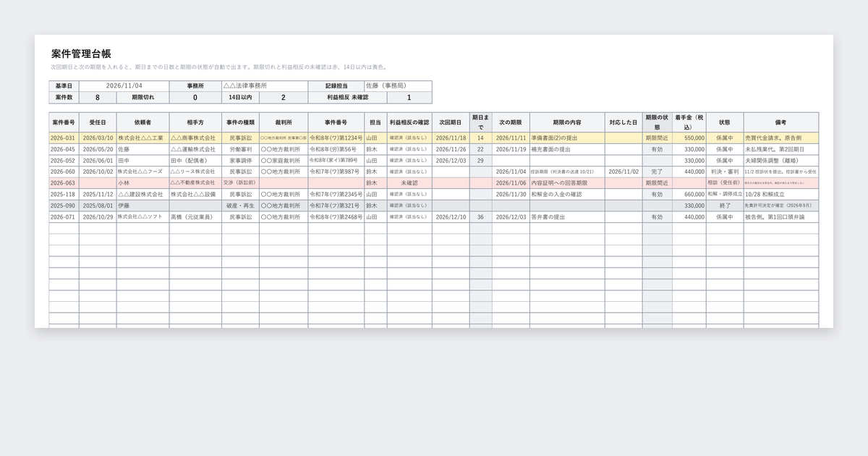Click the 着手金（税込）column header
The width and height of the screenshot is (868, 456).
(x=689, y=122)
